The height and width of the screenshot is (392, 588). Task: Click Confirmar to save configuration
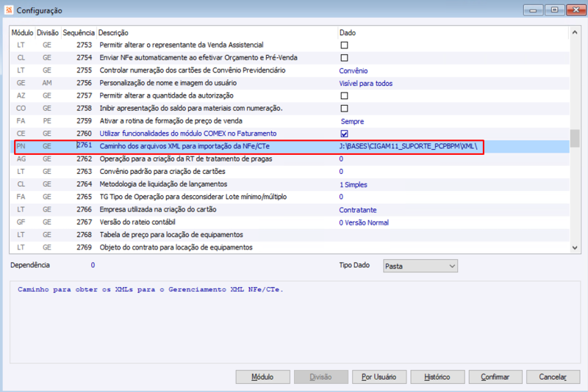(x=495, y=377)
